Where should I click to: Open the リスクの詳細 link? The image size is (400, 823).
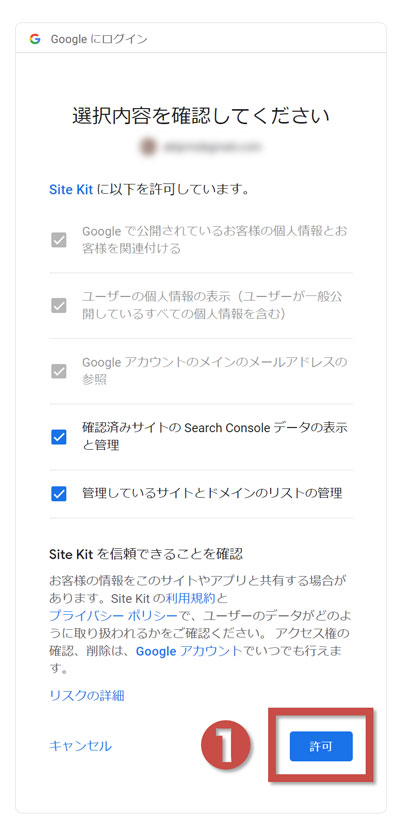[87, 695]
